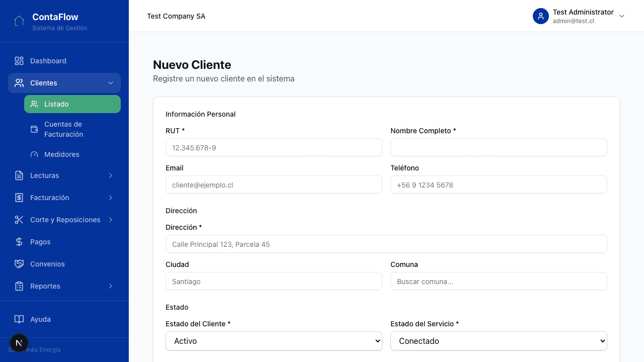
Task: Expand the Reportes submenu chevron
Action: (x=111, y=286)
